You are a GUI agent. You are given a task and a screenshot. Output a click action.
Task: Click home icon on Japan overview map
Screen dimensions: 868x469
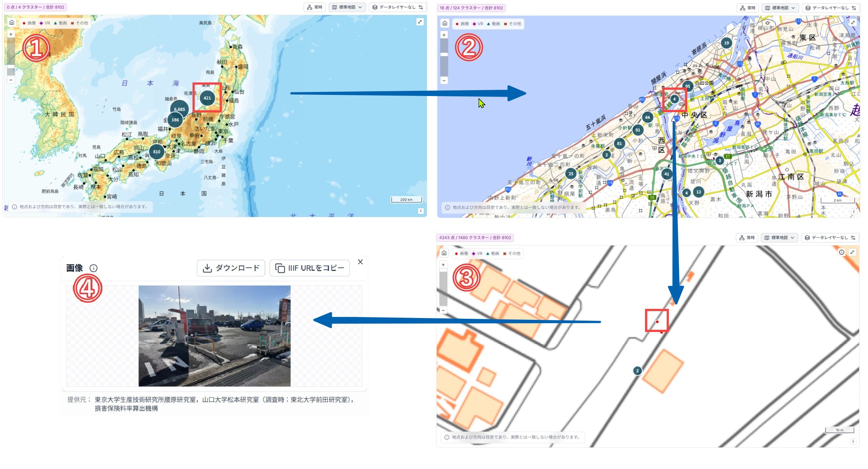(x=12, y=23)
